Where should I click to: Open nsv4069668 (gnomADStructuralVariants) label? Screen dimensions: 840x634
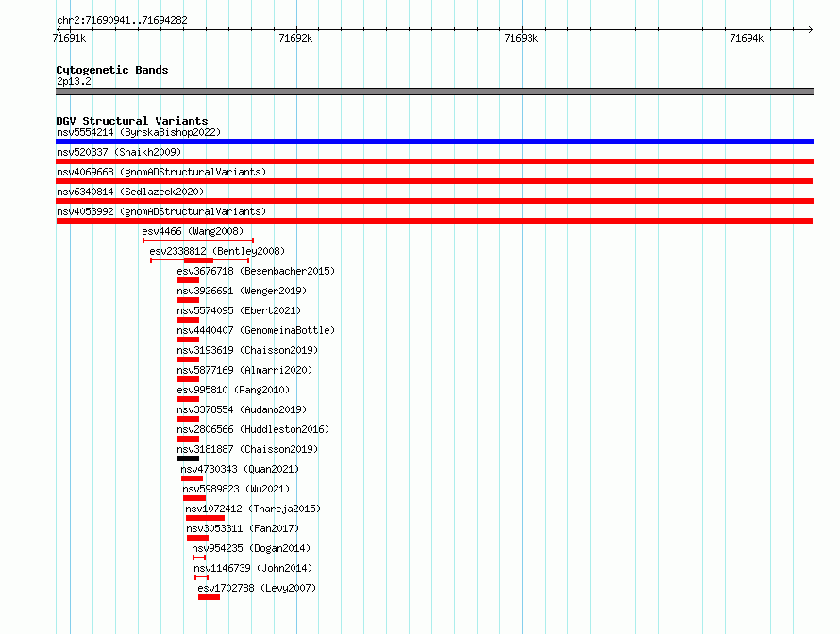(161, 172)
